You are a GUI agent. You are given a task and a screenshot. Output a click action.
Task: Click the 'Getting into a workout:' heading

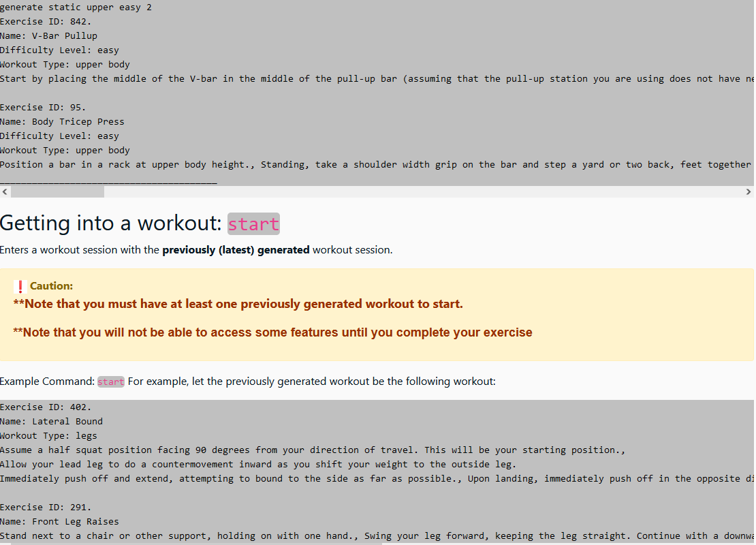[140, 223]
